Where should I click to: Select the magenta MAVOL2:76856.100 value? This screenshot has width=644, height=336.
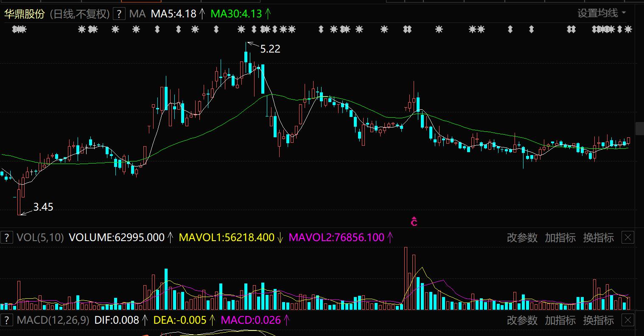click(x=336, y=237)
